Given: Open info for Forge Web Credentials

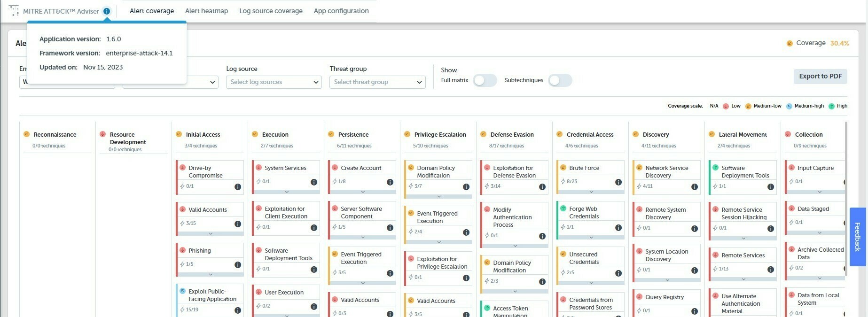Looking at the screenshot, I should pyautogui.click(x=618, y=228).
